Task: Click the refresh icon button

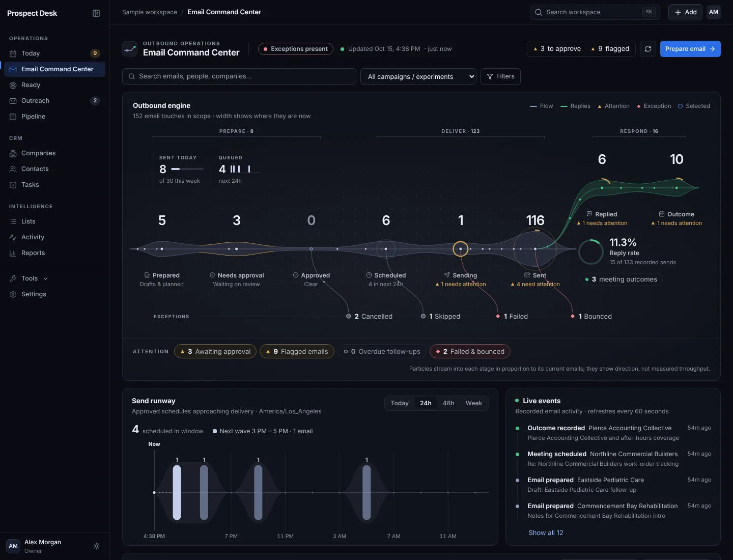Action: coord(648,49)
